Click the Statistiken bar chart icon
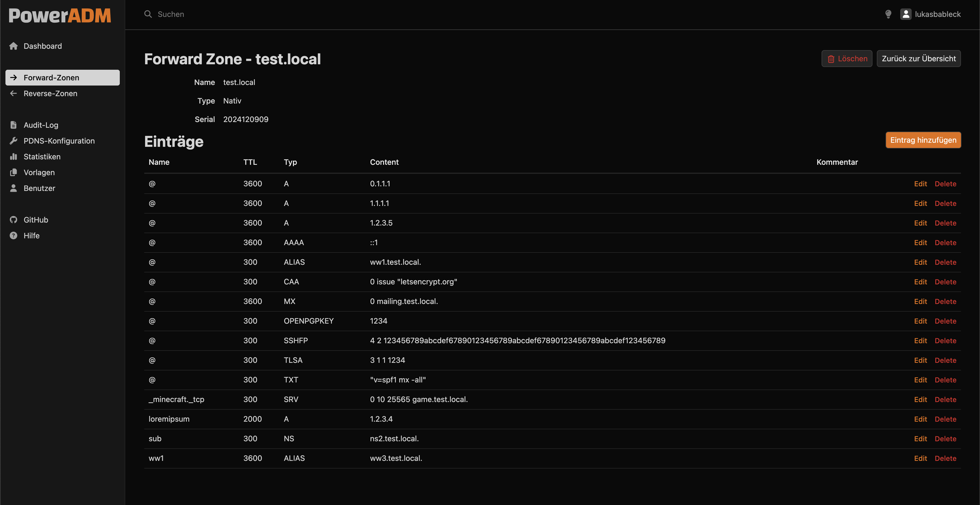Screen dimensions: 980x505 [x=14, y=156]
